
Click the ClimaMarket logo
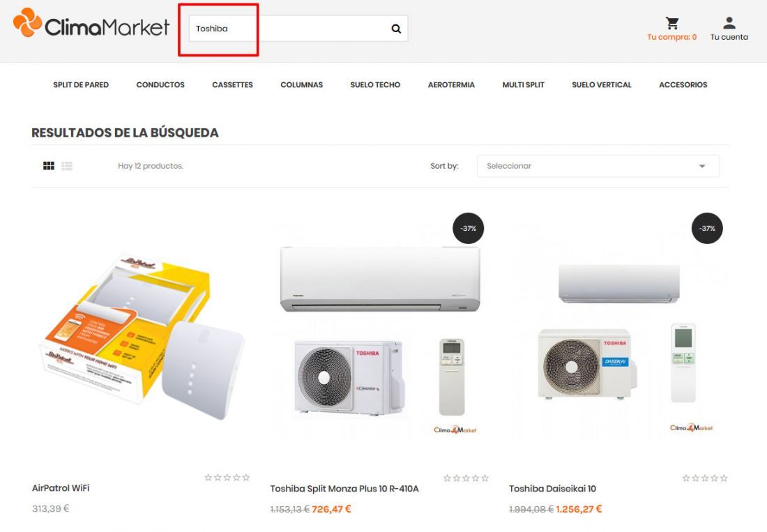91,23
